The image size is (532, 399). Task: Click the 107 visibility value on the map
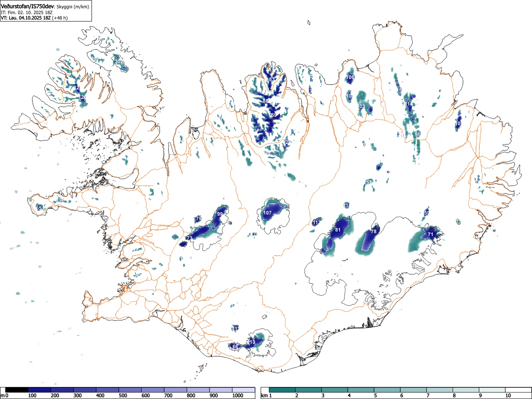tap(267, 213)
